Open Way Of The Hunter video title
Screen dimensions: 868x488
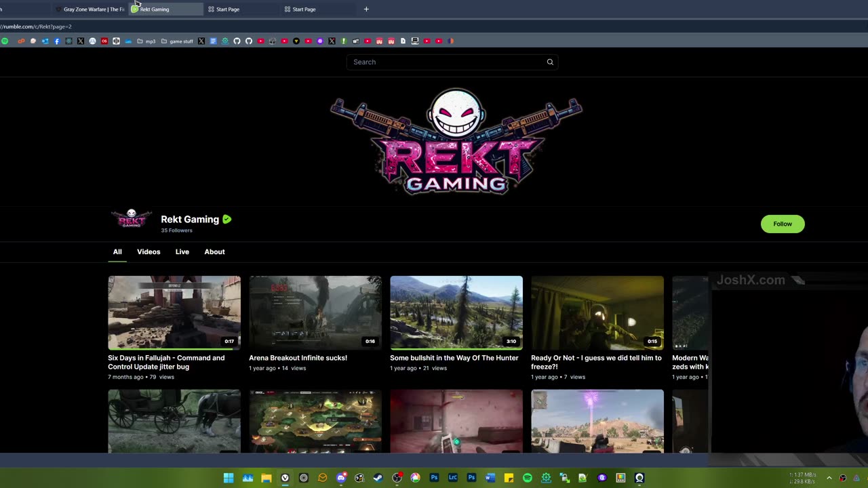click(x=454, y=358)
